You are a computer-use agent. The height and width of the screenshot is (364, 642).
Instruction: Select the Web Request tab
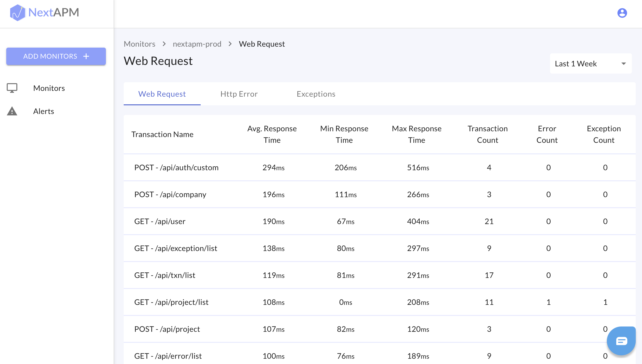pyautogui.click(x=162, y=94)
